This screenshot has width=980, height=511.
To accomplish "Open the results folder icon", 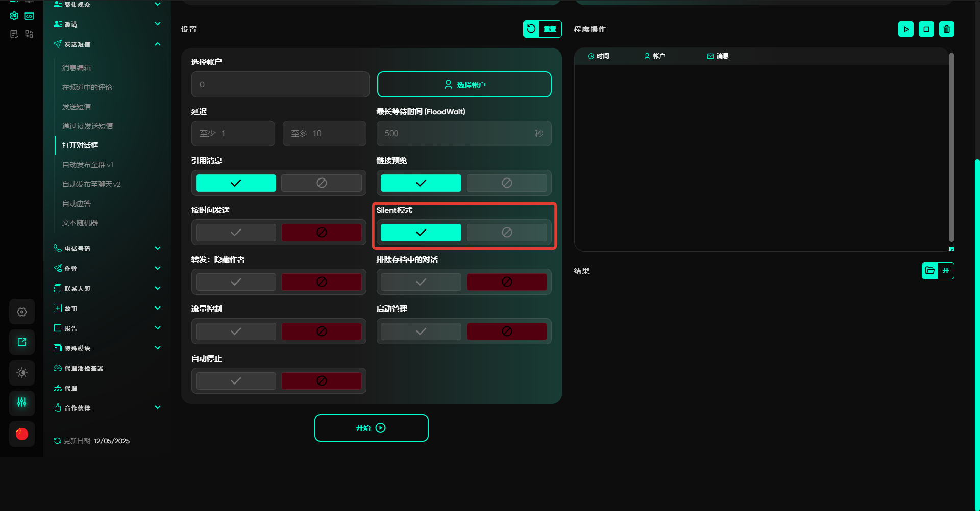I will [x=930, y=271].
